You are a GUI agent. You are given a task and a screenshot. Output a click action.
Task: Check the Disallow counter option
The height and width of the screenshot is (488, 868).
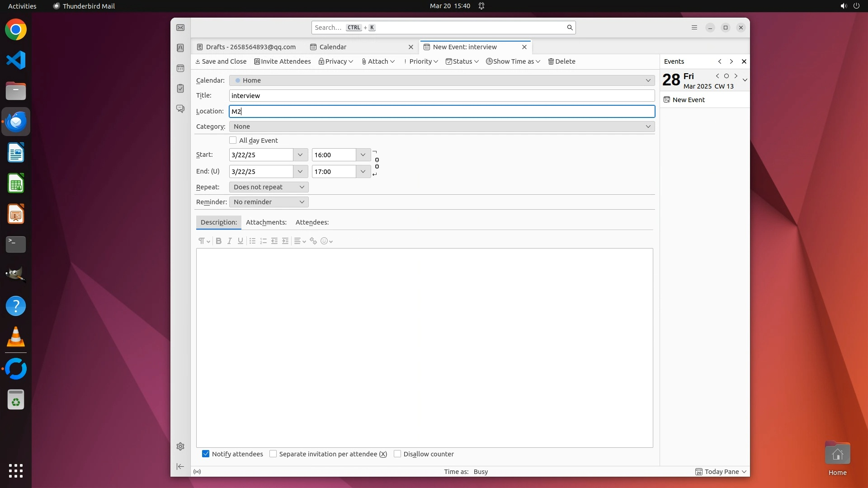pos(397,454)
